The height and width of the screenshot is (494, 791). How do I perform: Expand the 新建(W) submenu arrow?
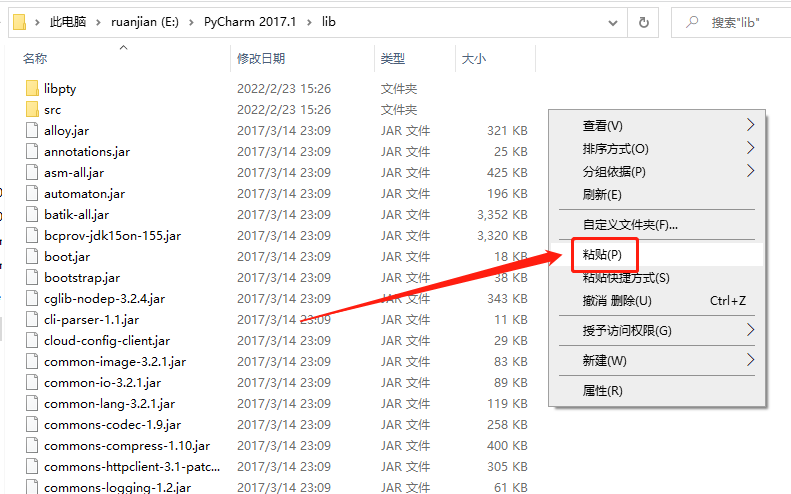point(750,360)
